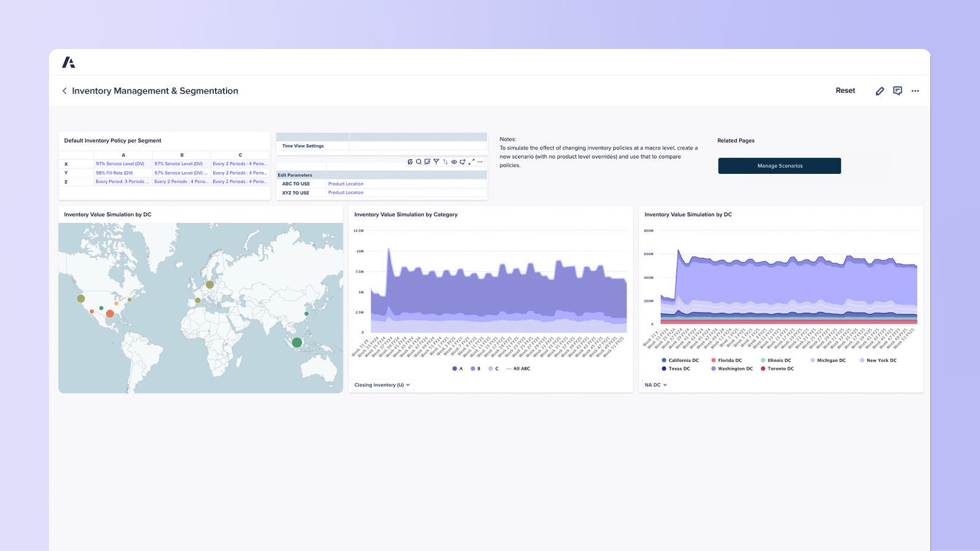
Task: Open the Closing Inventory (U) dropdown
Action: pyautogui.click(x=382, y=385)
